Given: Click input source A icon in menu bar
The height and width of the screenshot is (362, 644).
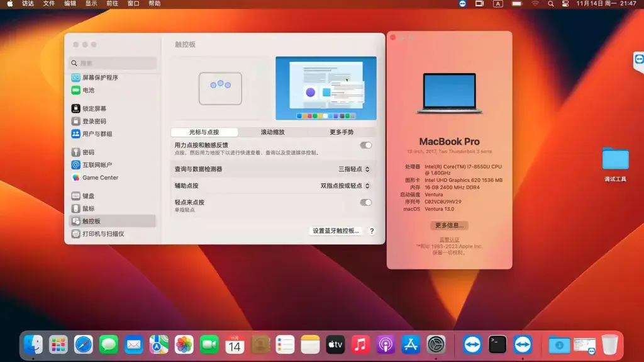Looking at the screenshot, I should [x=498, y=4].
